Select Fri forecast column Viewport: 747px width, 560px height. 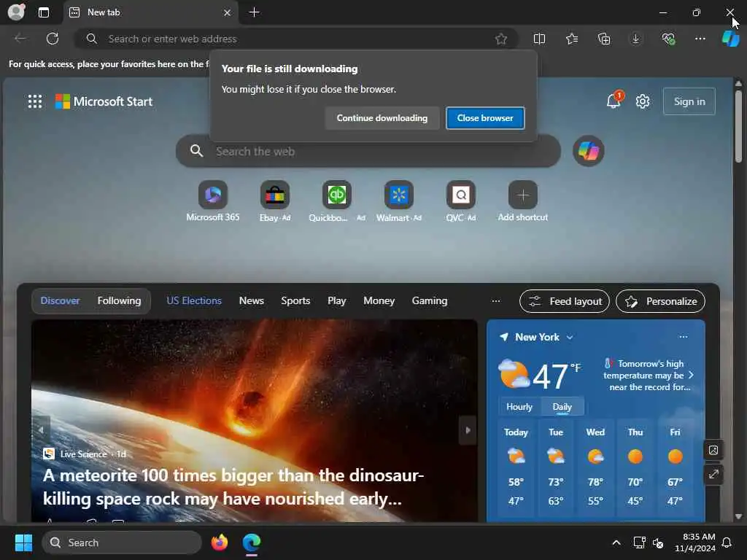click(675, 468)
